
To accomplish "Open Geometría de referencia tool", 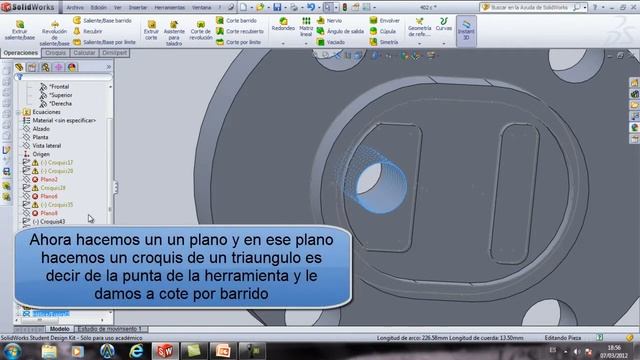I will point(419,27).
